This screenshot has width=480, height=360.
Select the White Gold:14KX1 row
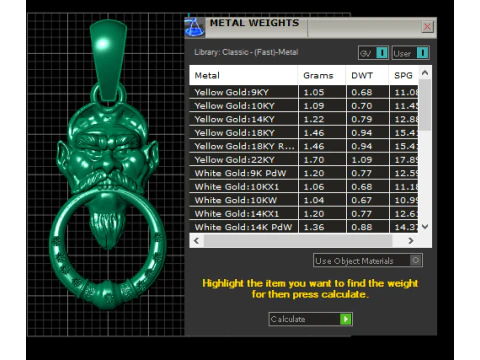pos(304,214)
